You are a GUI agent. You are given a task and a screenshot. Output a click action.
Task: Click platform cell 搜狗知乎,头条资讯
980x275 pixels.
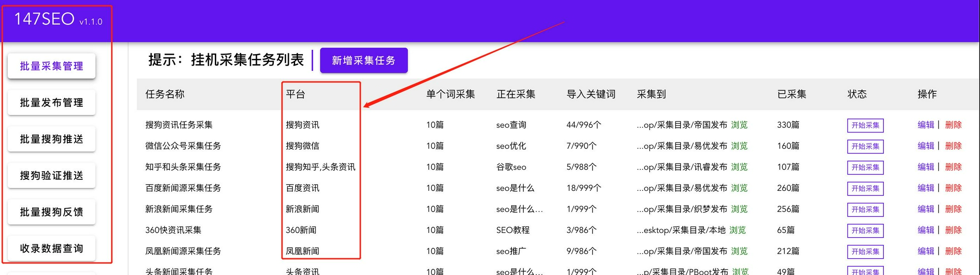[321, 167]
